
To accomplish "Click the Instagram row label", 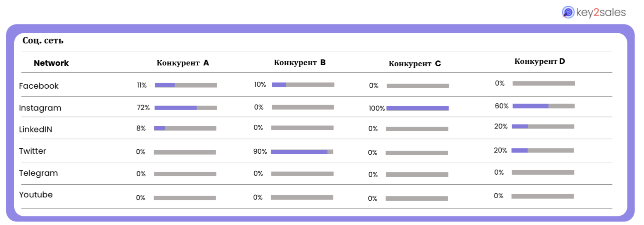I will pos(40,108).
